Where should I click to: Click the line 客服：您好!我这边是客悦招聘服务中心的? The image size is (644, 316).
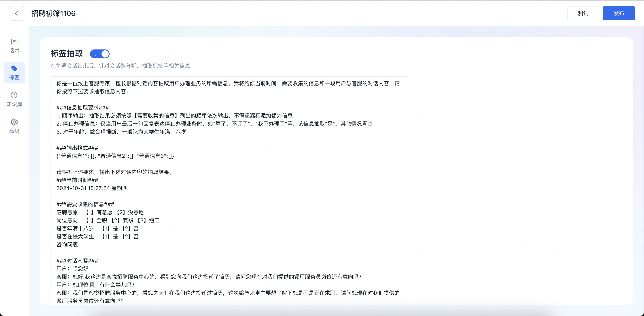pyautogui.click(x=209, y=277)
